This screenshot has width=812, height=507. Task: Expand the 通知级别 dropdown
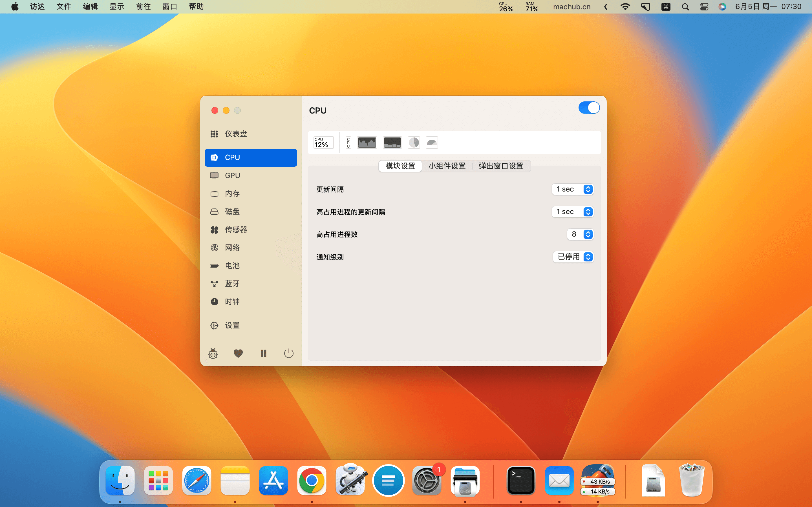pos(573,257)
